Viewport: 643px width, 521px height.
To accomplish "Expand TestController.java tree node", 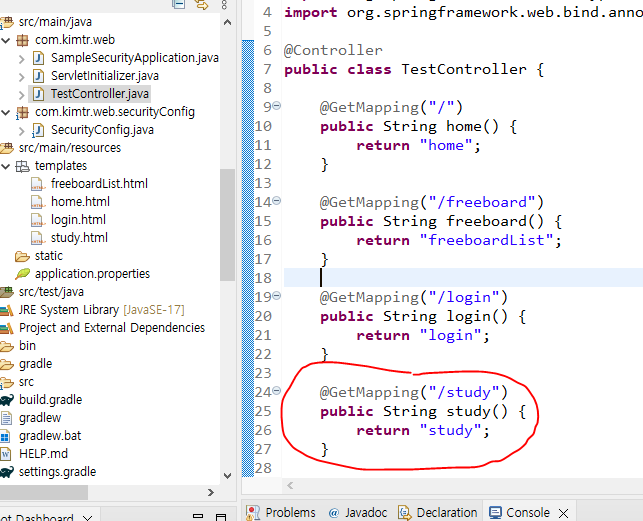I will point(22,95).
